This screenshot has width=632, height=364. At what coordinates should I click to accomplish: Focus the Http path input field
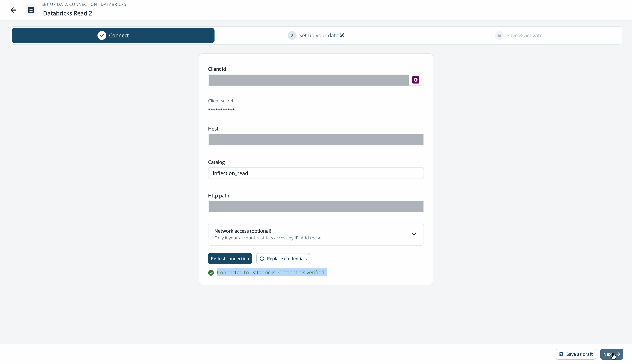click(x=316, y=206)
